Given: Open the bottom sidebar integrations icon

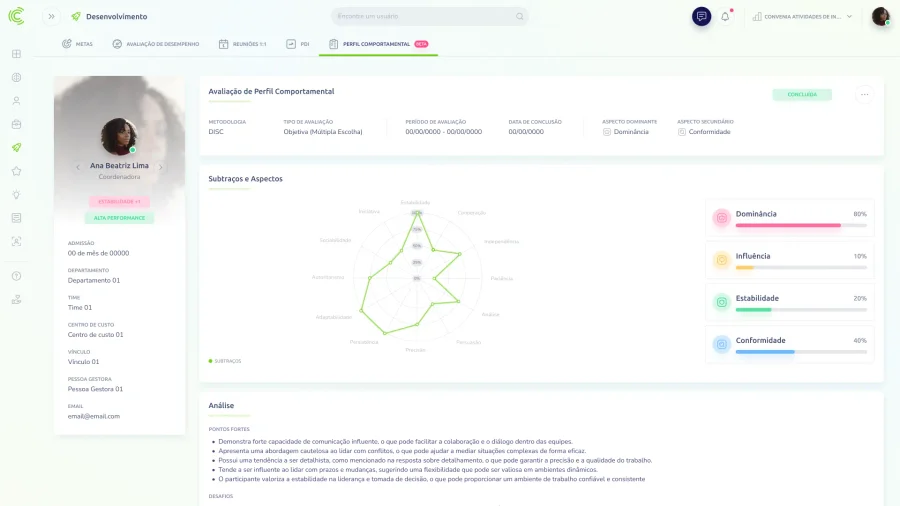Looking at the screenshot, I should point(17,299).
